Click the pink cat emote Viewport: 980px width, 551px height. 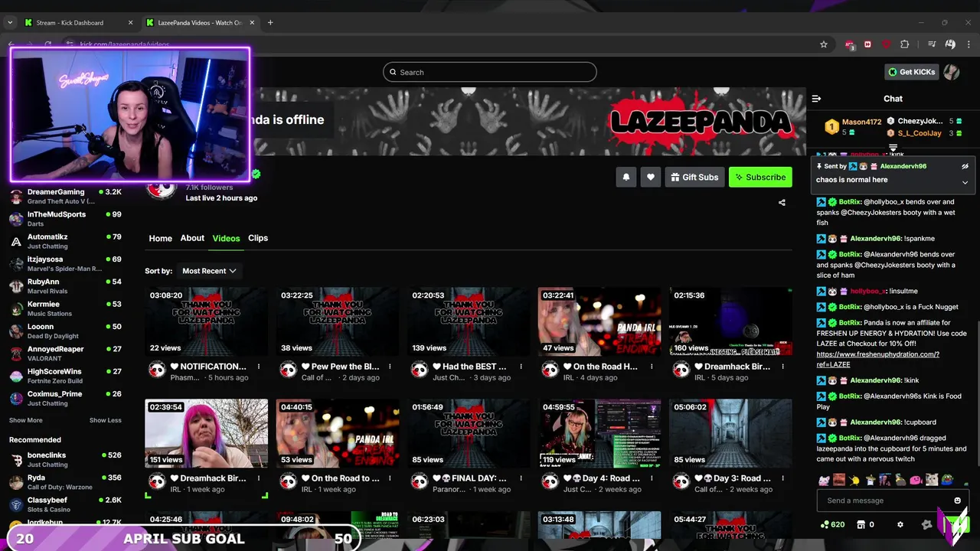click(823, 480)
